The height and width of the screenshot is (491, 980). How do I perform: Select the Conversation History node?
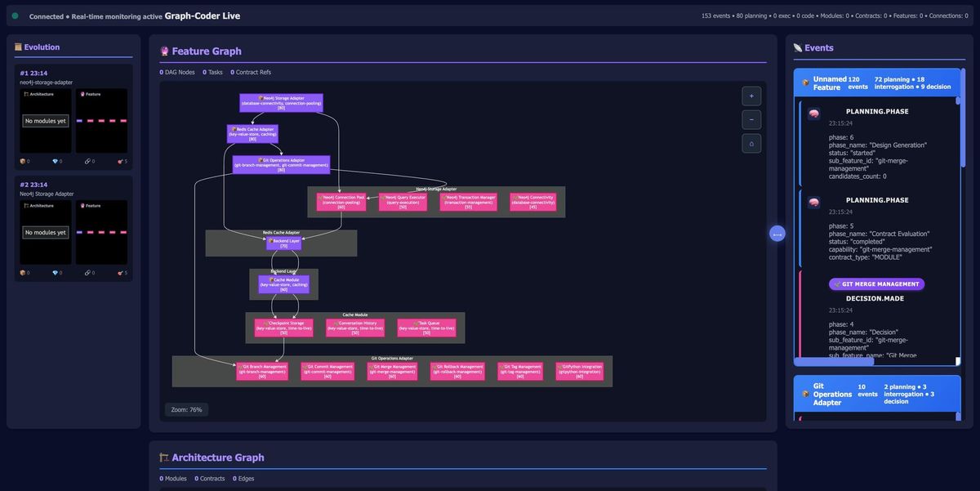[x=354, y=328]
